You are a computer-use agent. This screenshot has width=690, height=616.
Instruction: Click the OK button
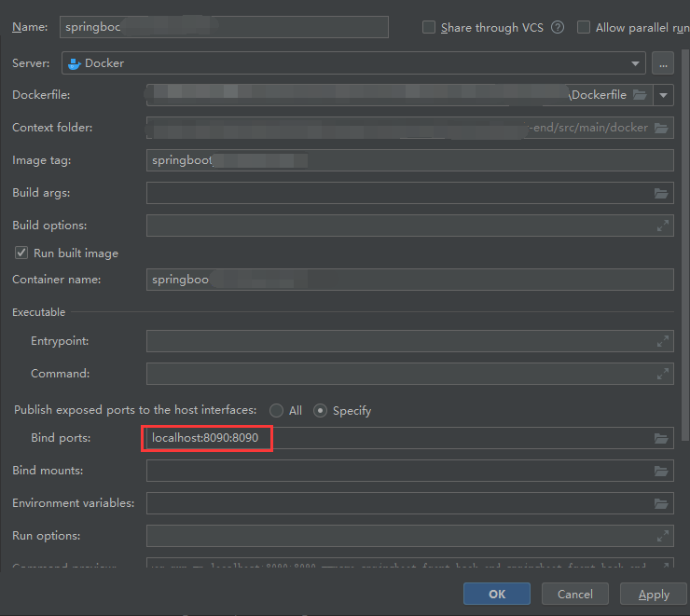(x=497, y=594)
